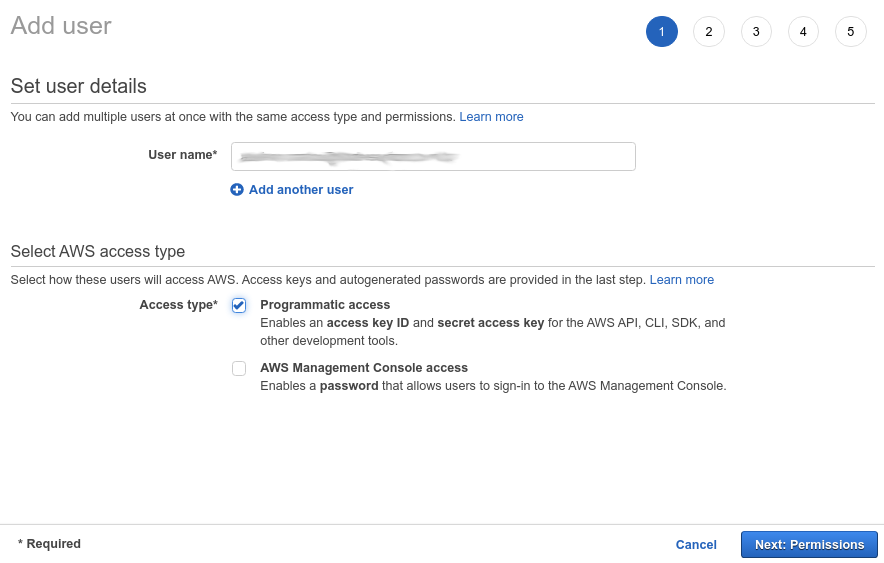Click the Programmatic access bold label

pyautogui.click(x=325, y=305)
